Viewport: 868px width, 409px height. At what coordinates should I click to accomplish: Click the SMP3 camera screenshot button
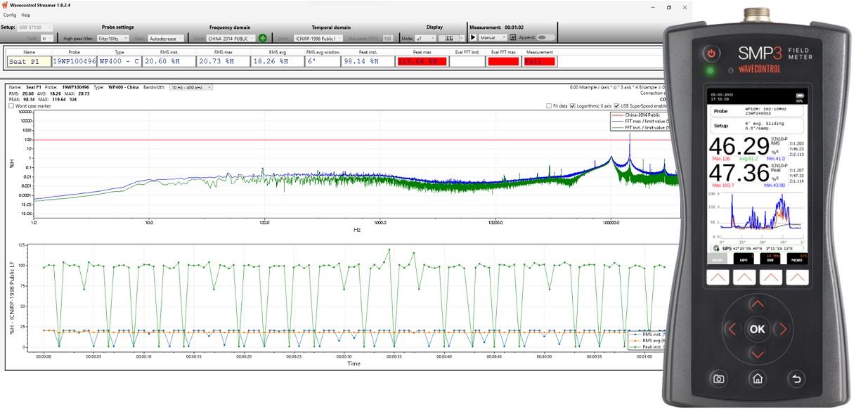[x=718, y=379]
